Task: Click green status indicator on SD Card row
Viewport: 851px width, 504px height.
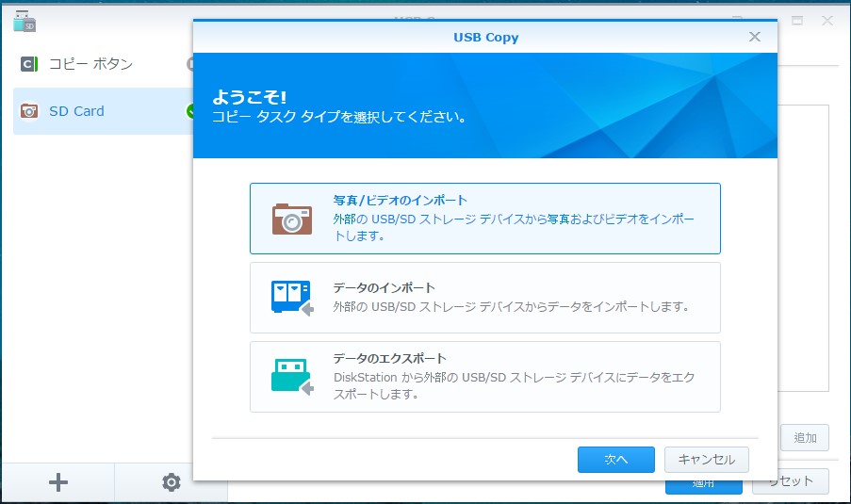Action: [190, 111]
